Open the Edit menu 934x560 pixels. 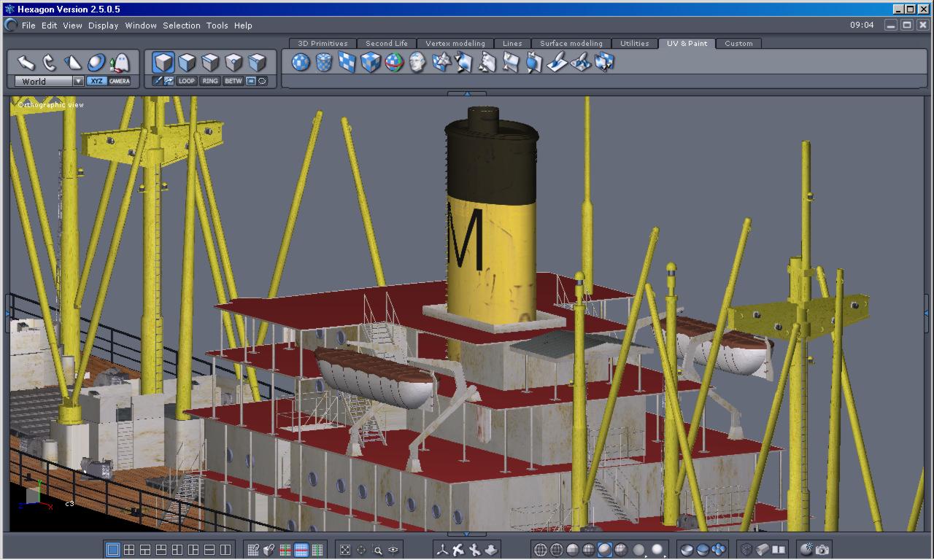coord(49,26)
